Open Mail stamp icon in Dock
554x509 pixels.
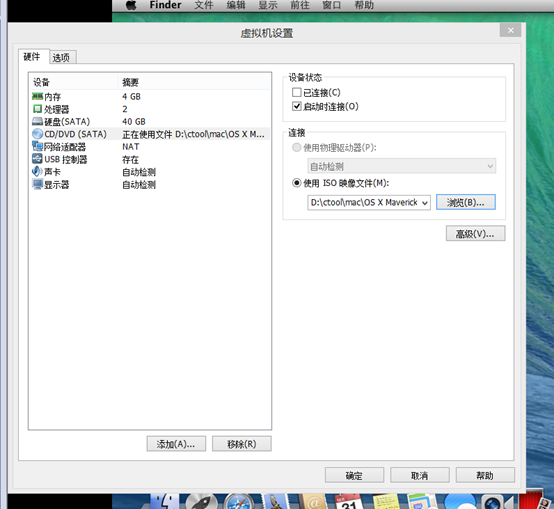(276, 502)
